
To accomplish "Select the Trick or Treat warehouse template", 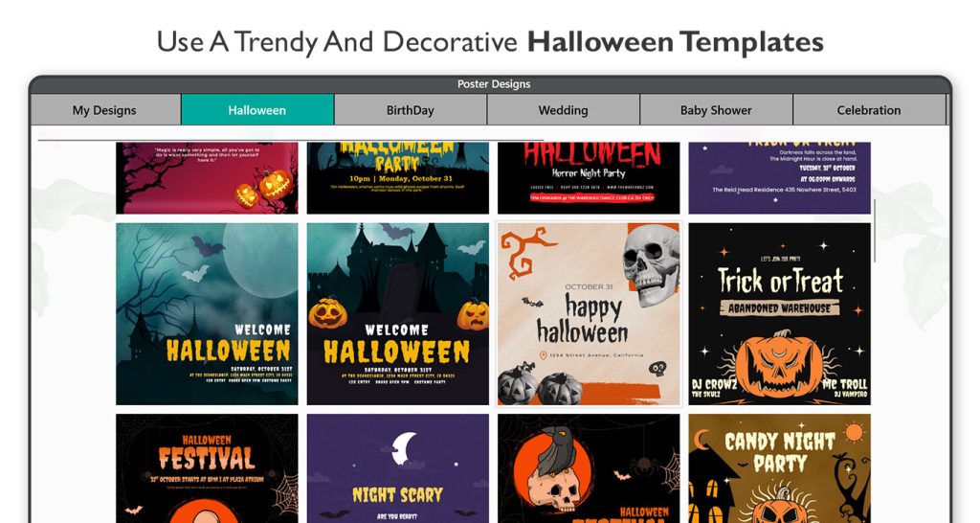I will [779, 314].
